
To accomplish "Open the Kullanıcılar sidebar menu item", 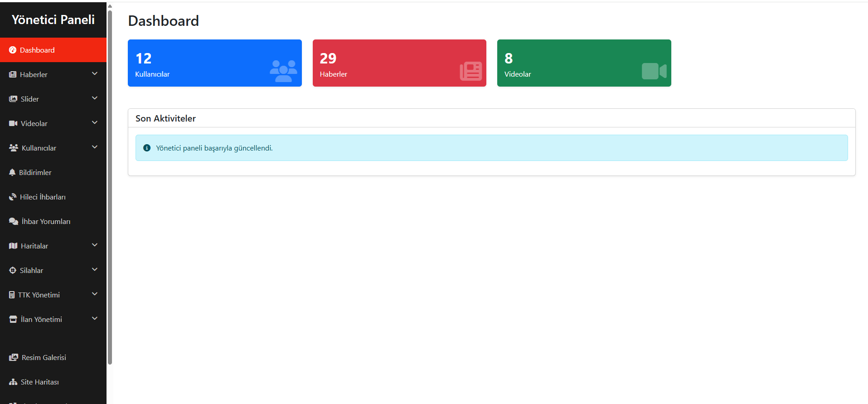I will click(x=53, y=148).
